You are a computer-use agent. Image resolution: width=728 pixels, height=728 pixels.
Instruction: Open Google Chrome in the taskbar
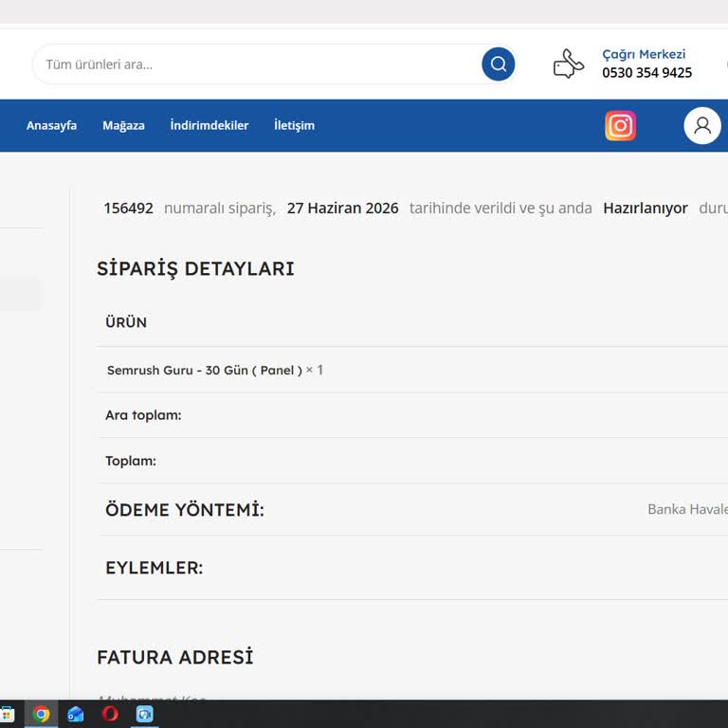pyautogui.click(x=41, y=714)
